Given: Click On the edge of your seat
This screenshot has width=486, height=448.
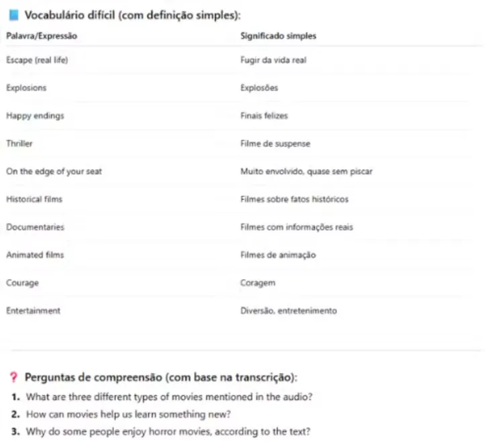Looking at the screenshot, I should click(x=54, y=172).
